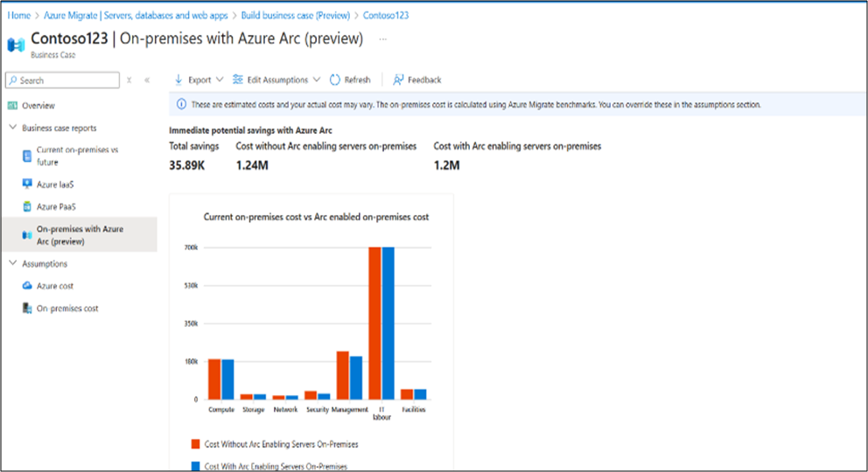Collapse the Business case reports section
868x472 pixels.
(13, 127)
